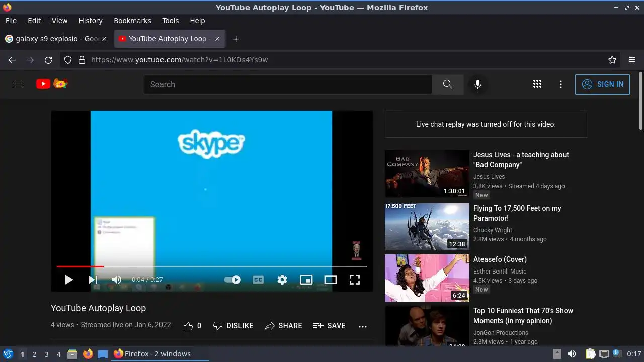
Task: Go back with browser back arrow
Action: coord(12,60)
